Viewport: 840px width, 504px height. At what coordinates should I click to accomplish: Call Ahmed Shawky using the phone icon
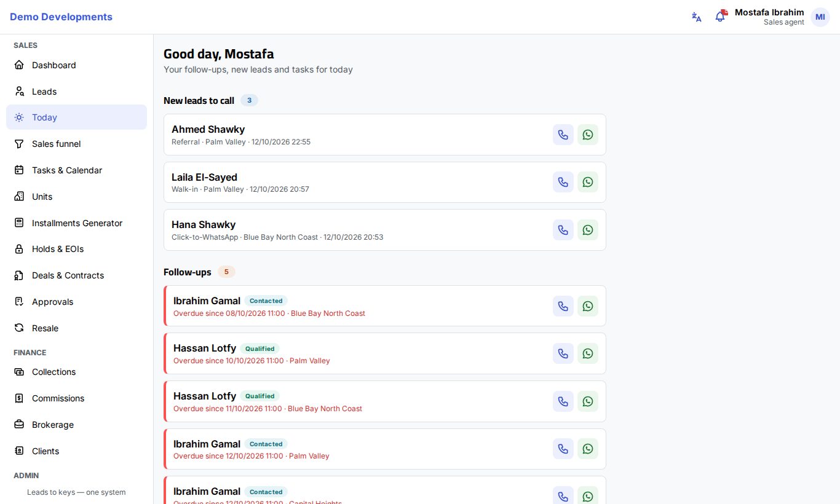563,135
